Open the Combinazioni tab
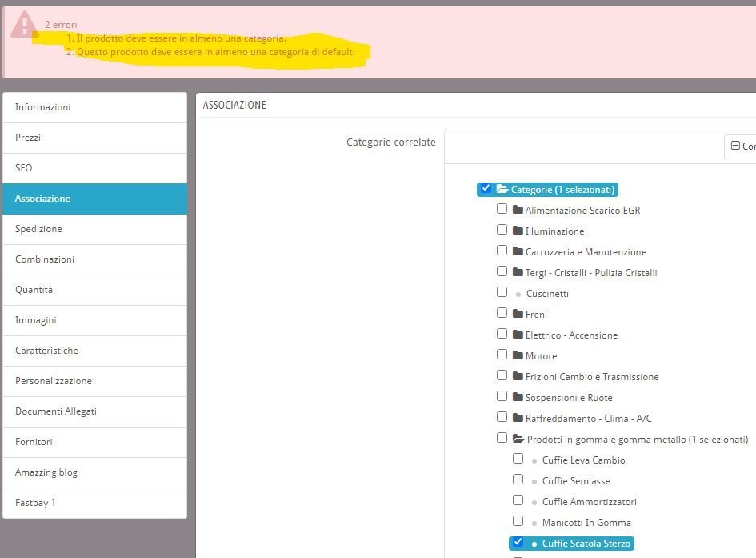 pyautogui.click(x=94, y=259)
